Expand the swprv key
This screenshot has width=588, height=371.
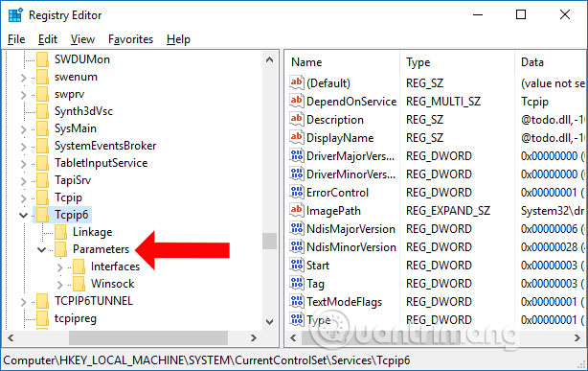pos(23,95)
